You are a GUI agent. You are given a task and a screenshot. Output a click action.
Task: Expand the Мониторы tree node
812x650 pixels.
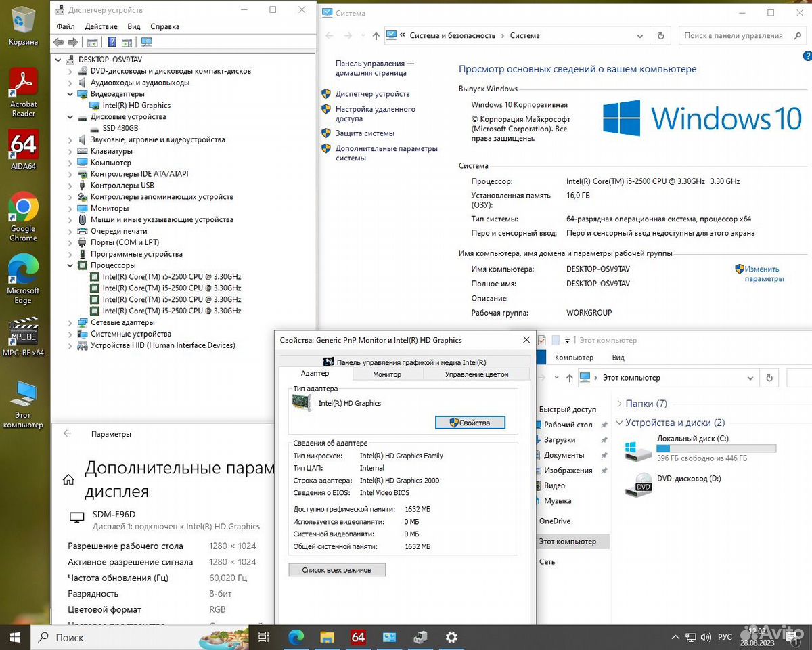click(70, 209)
